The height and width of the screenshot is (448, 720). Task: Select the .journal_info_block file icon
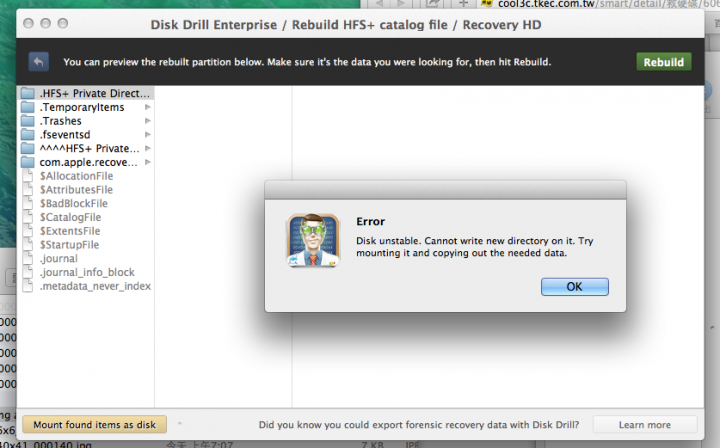[28, 272]
